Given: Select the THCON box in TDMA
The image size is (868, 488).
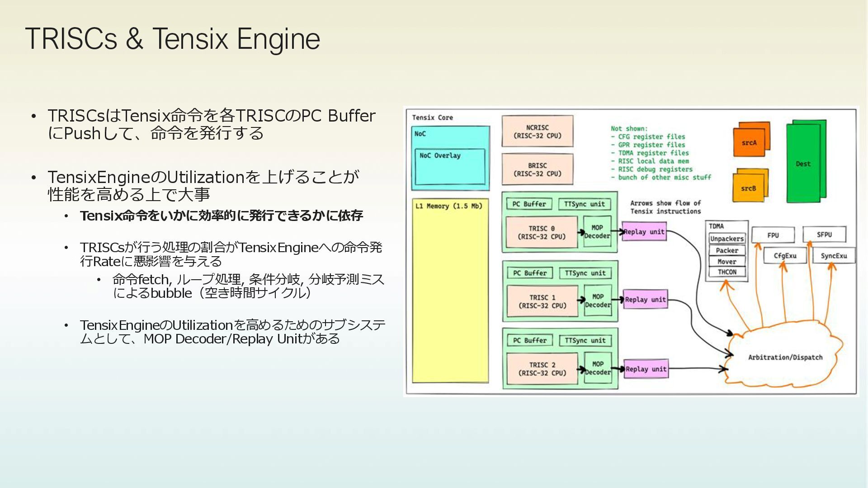Looking at the screenshot, I should [726, 272].
